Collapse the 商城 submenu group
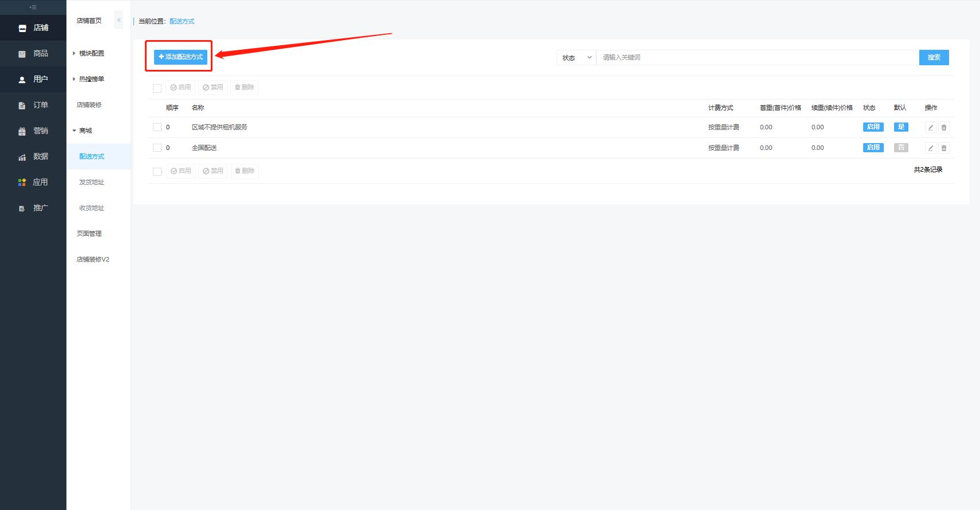980x510 pixels. click(x=85, y=131)
